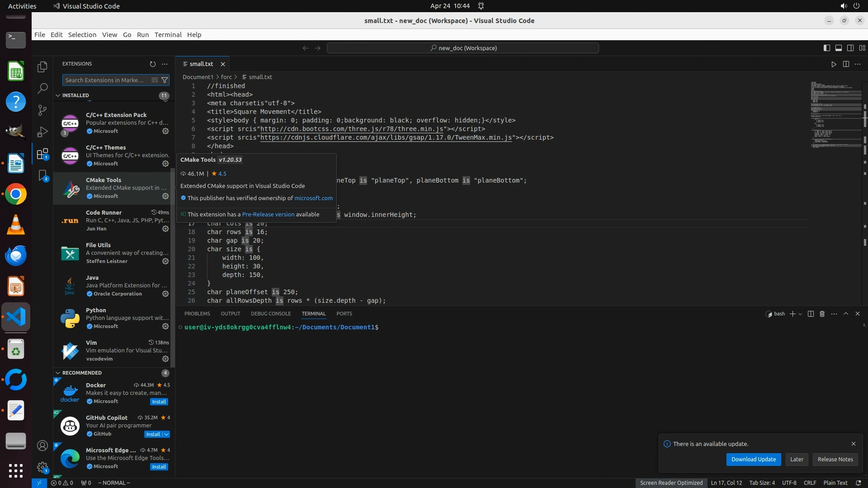Click the Filter Extensions funnel icon

click(165, 80)
